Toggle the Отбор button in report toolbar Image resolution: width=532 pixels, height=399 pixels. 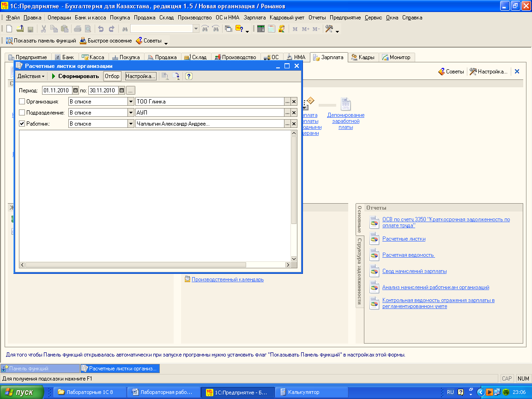tap(112, 76)
